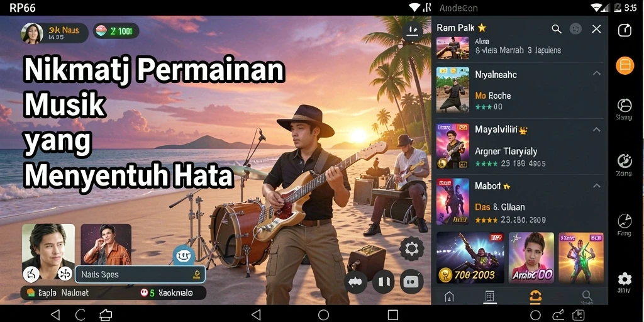Click the back-arrow circle on portrait card
Screen dimensions: 644x322
pyautogui.click(x=31, y=274)
